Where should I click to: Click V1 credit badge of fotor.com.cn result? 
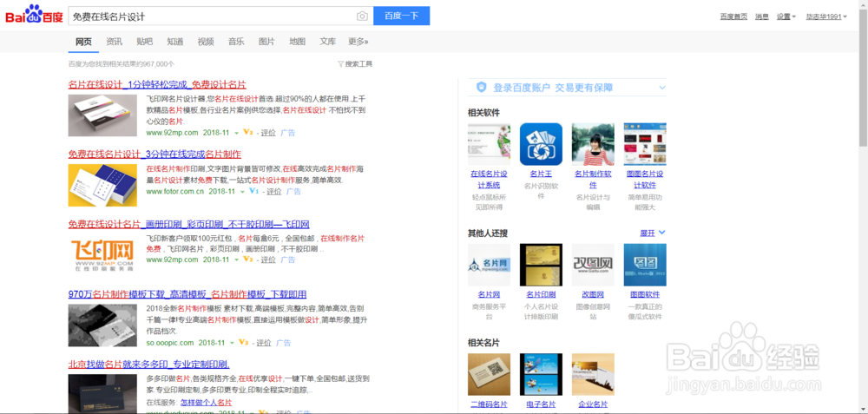(x=254, y=192)
